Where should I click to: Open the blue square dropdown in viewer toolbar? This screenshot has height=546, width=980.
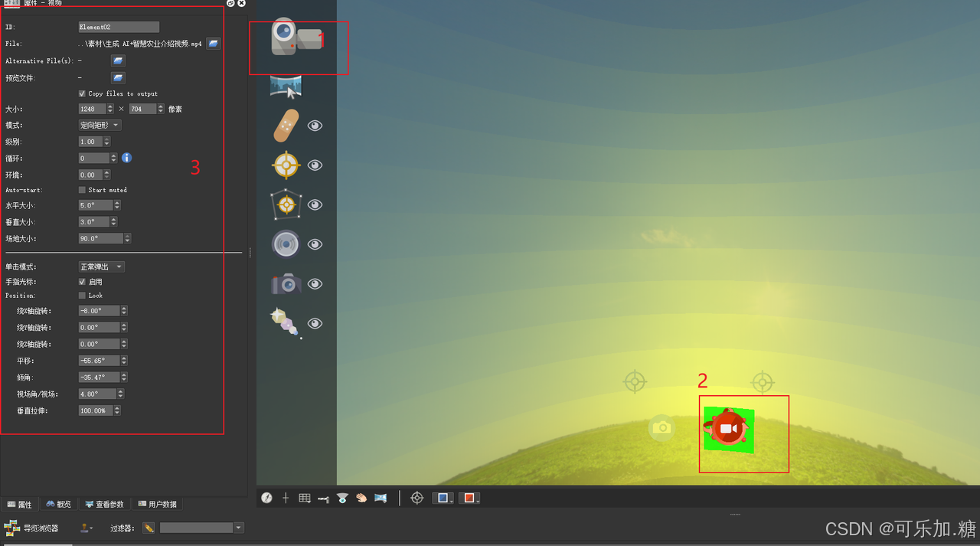click(x=444, y=498)
